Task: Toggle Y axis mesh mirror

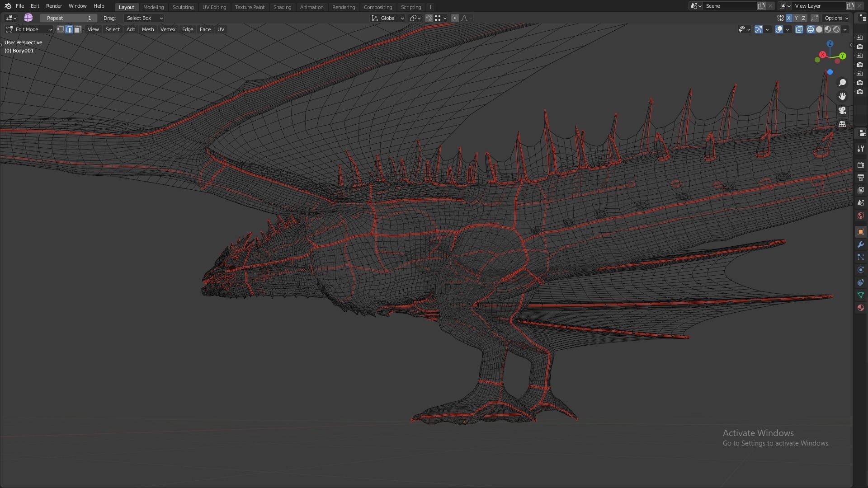Action: (796, 18)
